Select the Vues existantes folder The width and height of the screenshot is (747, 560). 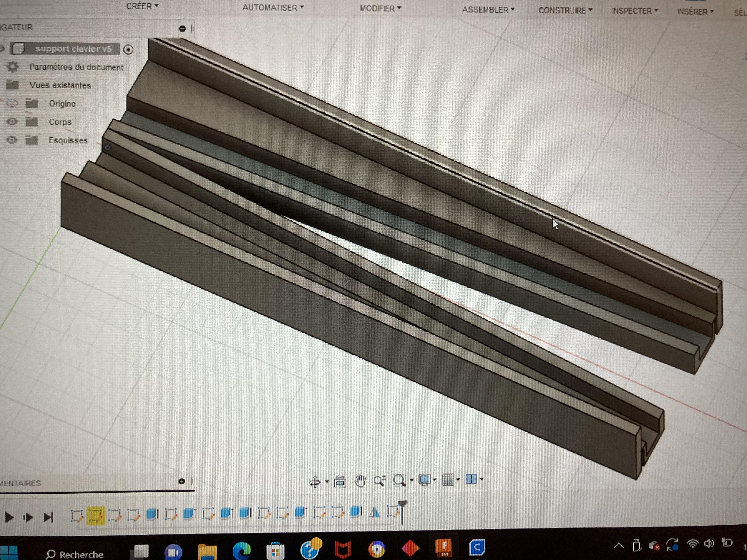60,85
